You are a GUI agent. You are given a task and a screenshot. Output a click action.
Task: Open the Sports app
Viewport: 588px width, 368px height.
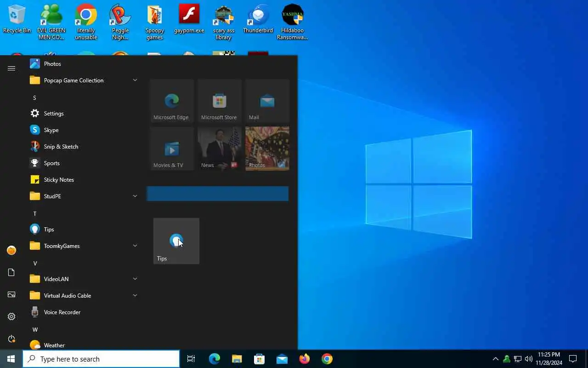84,163
